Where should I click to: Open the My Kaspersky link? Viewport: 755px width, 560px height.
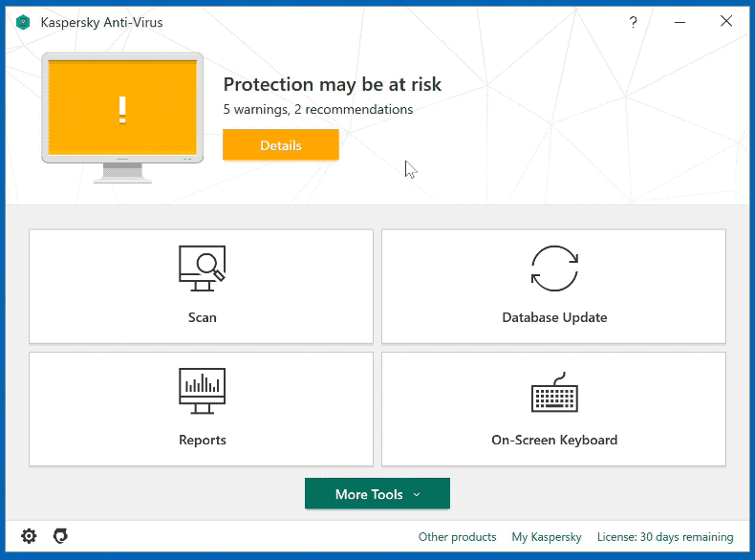click(x=546, y=537)
